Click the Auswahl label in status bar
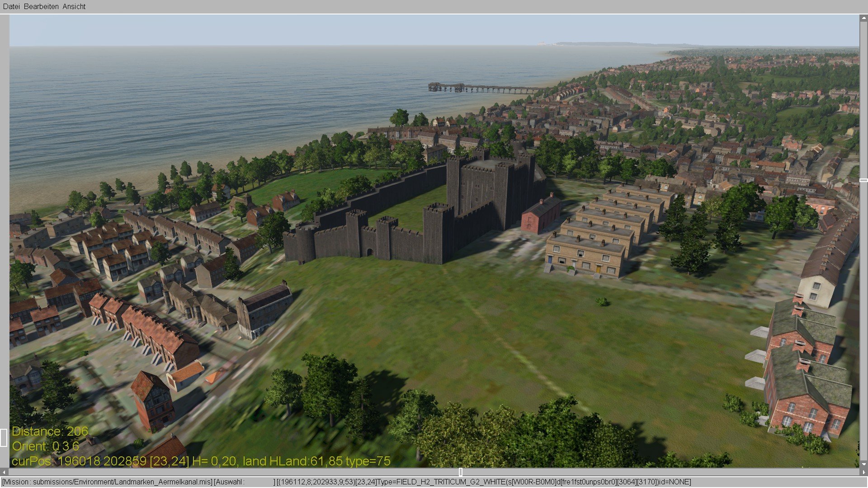Image resolution: width=868 pixels, height=488 pixels. [x=229, y=482]
